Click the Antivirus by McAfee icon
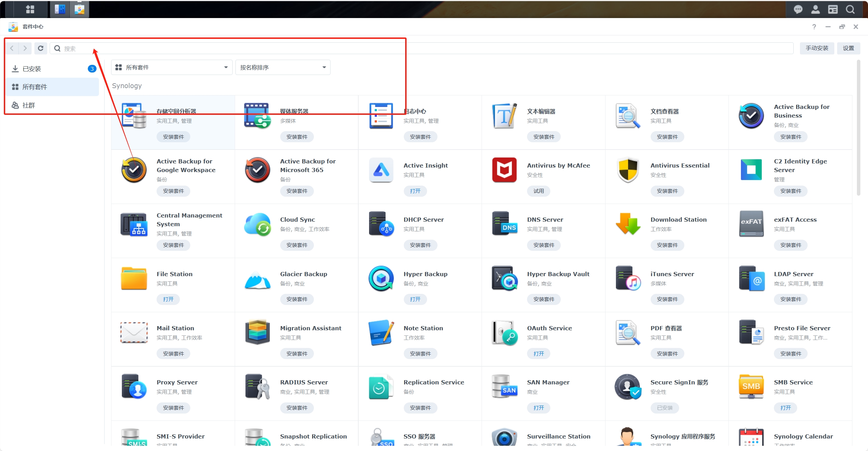 (504, 170)
